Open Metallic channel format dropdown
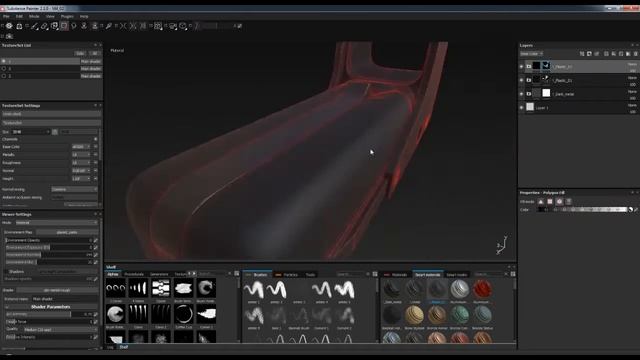640x360 pixels. 81,155
